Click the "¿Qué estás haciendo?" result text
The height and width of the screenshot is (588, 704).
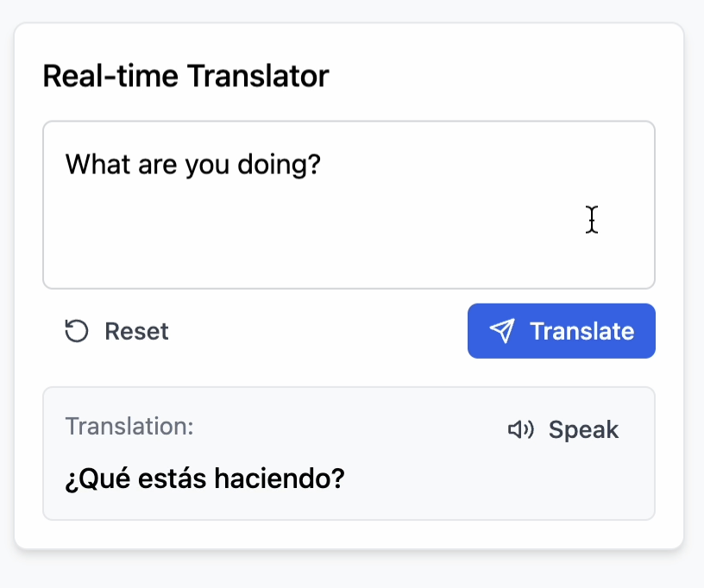click(x=204, y=477)
